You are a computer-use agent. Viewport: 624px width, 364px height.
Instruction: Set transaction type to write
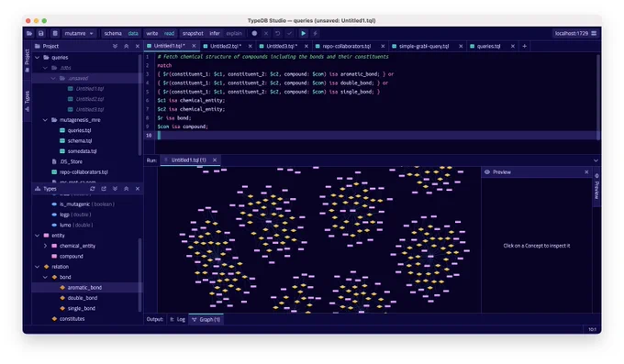152,33
